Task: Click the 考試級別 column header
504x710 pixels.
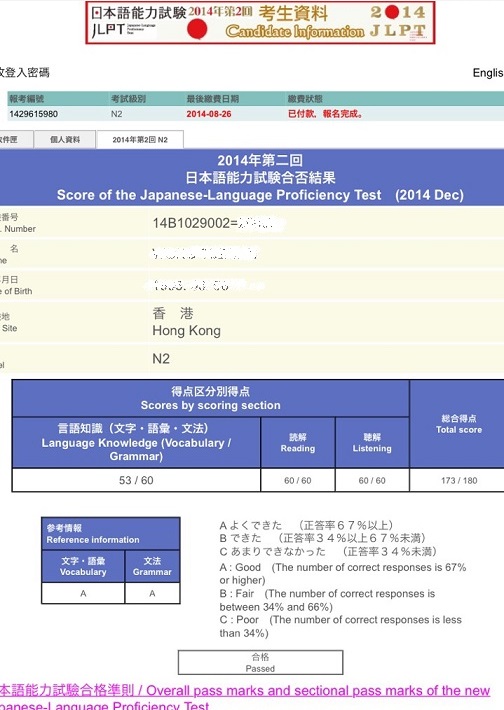Action: 128,99
